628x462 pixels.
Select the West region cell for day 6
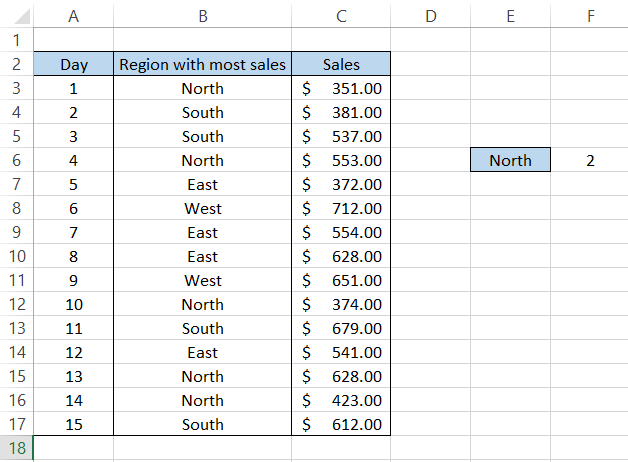point(203,208)
